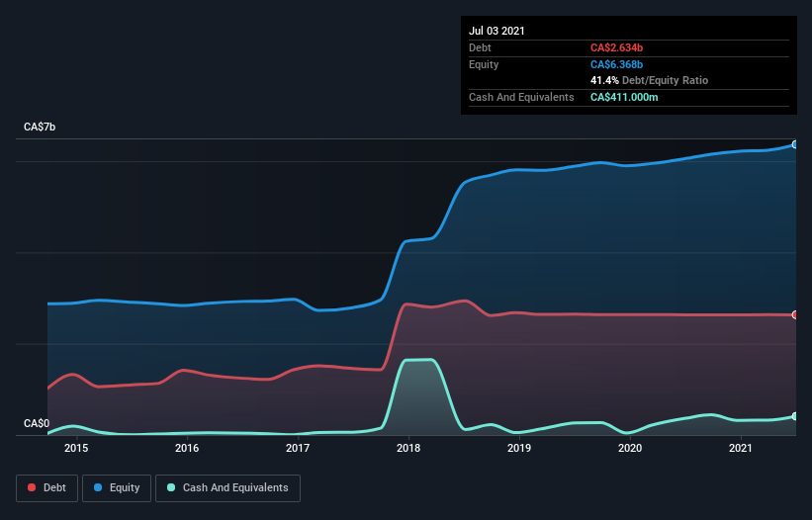Click the blue Equity endpoint marker
The height and width of the screenshot is (520, 812).
[795, 145]
